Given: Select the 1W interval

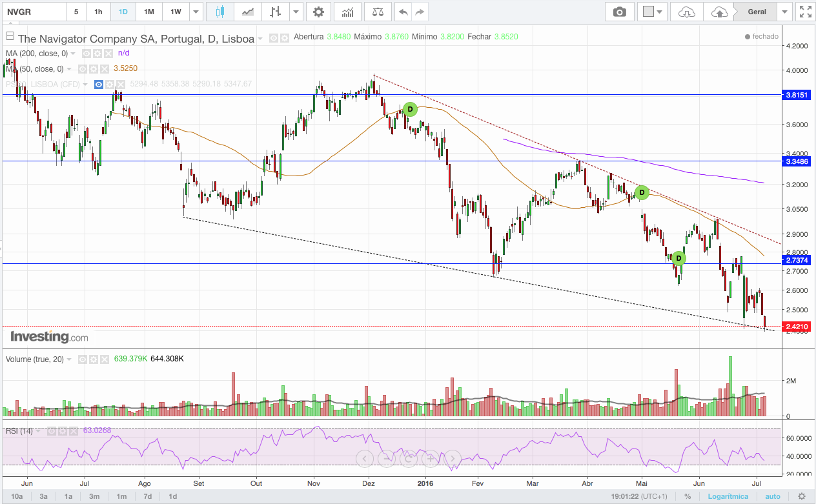Looking at the screenshot, I should pos(176,12).
